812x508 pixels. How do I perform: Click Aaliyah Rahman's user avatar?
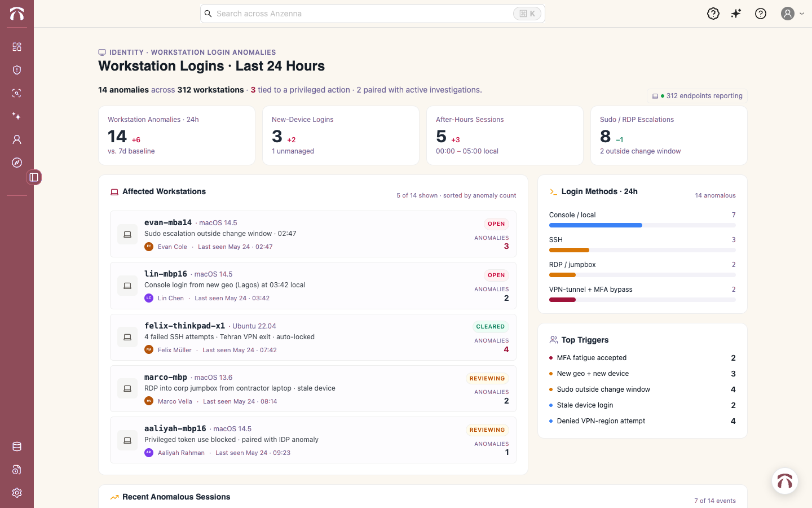(149, 453)
